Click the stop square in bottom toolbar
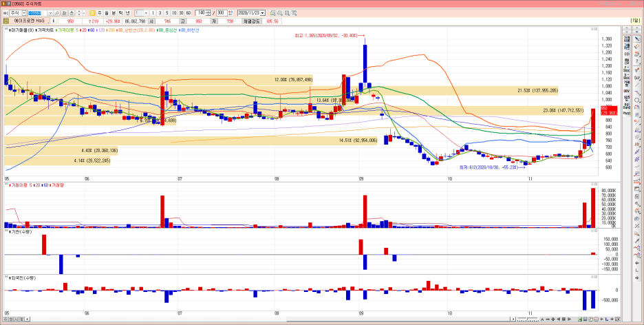This screenshot has width=644, height=325. pyautogui.click(x=564, y=319)
